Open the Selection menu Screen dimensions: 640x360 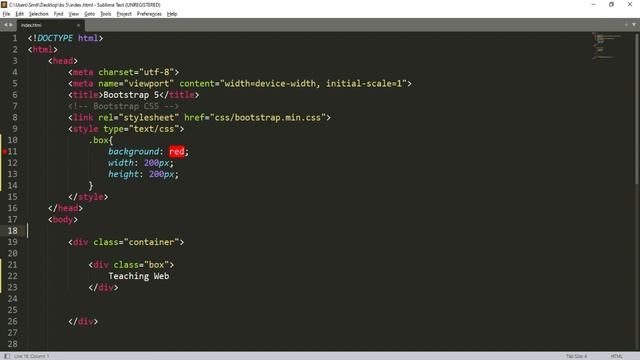(x=38, y=14)
